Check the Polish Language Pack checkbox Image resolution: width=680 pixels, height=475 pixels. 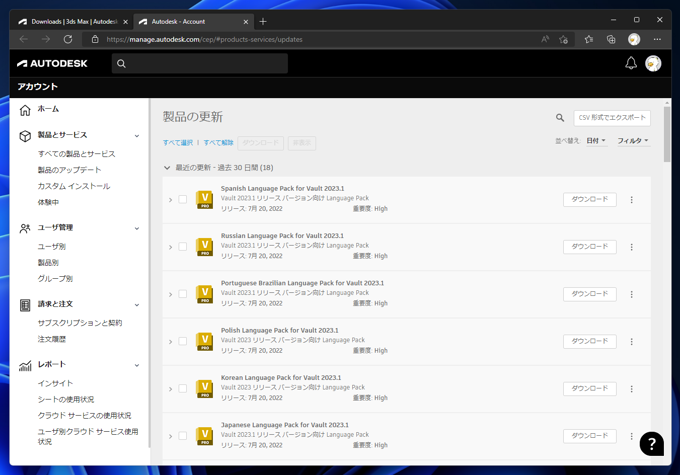183,341
